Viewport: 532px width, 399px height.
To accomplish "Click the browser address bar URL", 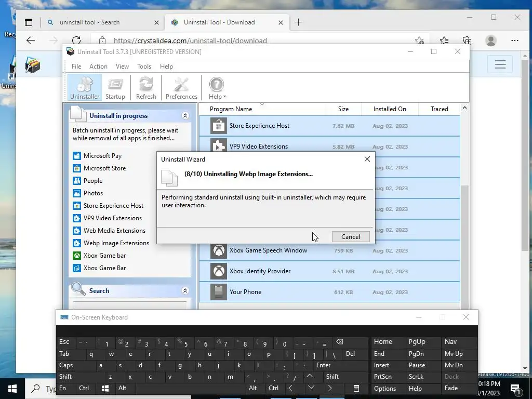I will (190, 41).
